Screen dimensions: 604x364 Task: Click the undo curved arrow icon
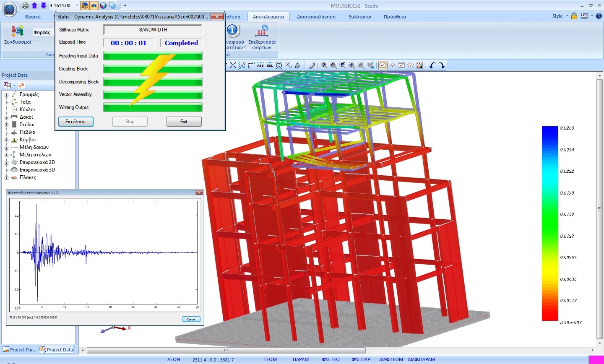click(432, 65)
